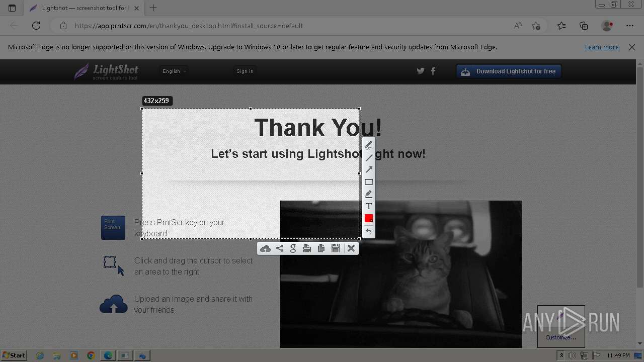Open the Lightshot Twitter page
Viewport: 644px width, 362px height.
click(x=421, y=71)
